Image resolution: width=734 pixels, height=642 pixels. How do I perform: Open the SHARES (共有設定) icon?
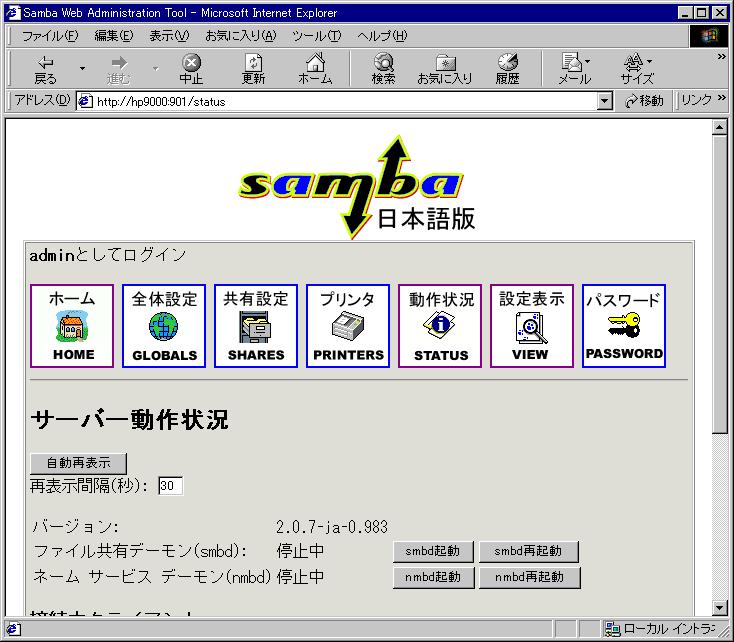click(x=256, y=326)
